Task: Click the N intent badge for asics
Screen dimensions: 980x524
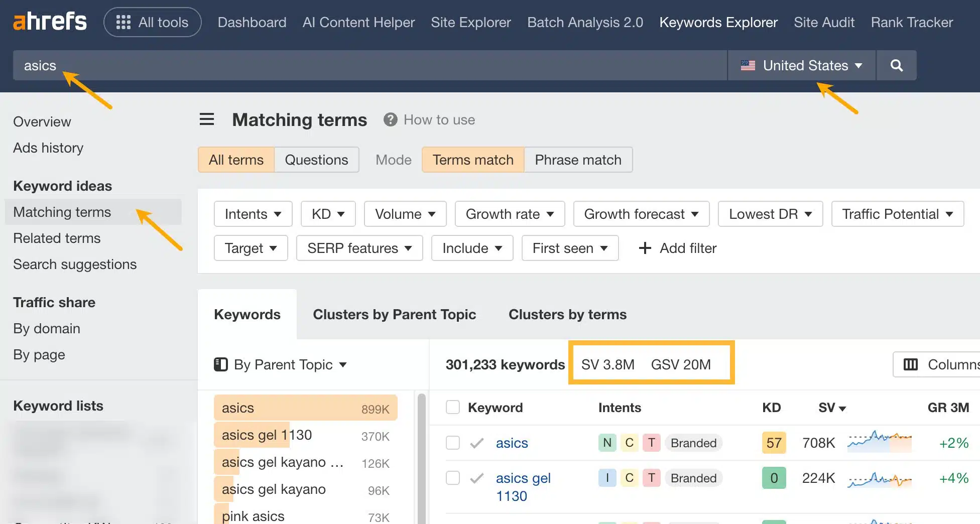Action: coord(607,443)
